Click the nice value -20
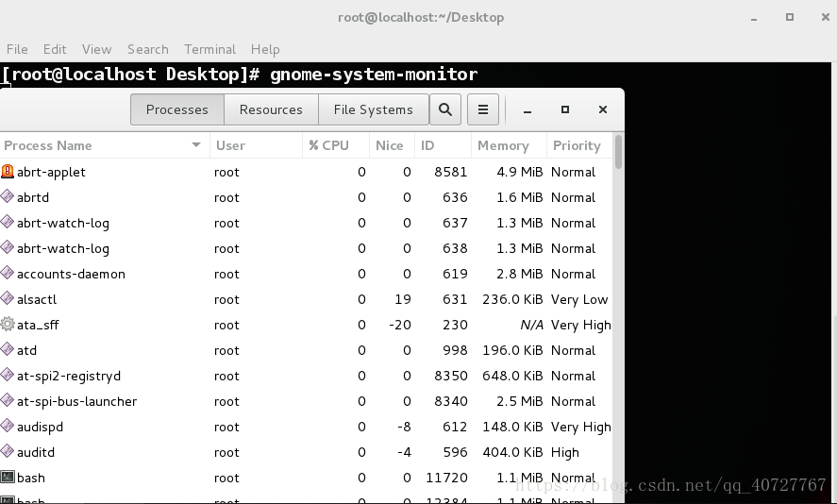The height and width of the screenshot is (504, 837). coord(400,325)
